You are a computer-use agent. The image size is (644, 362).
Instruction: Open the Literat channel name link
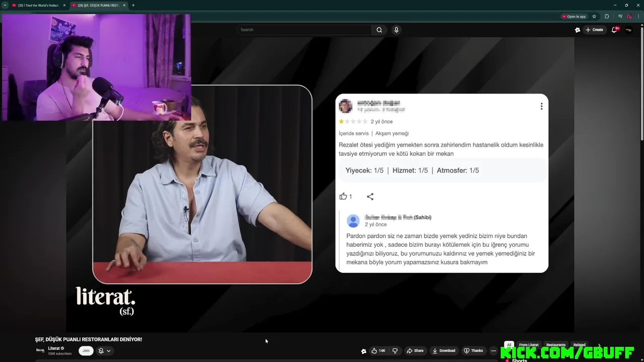coord(54,348)
